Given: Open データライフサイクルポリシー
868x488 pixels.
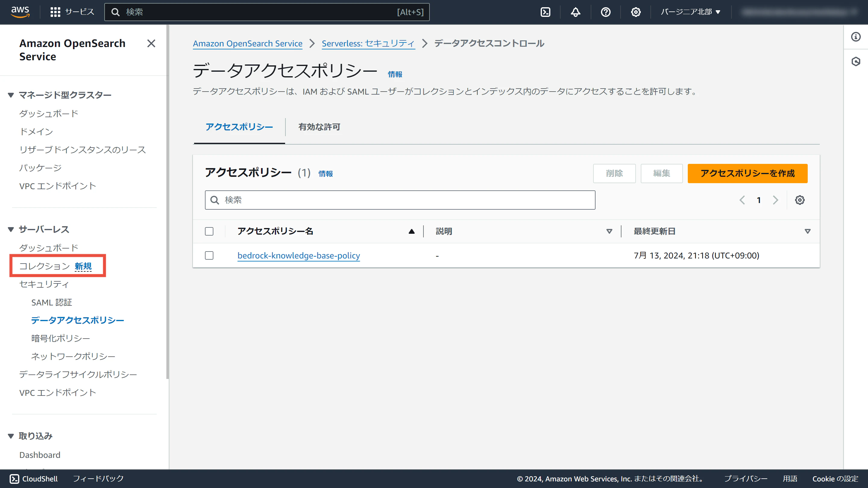Looking at the screenshot, I should click(78, 374).
